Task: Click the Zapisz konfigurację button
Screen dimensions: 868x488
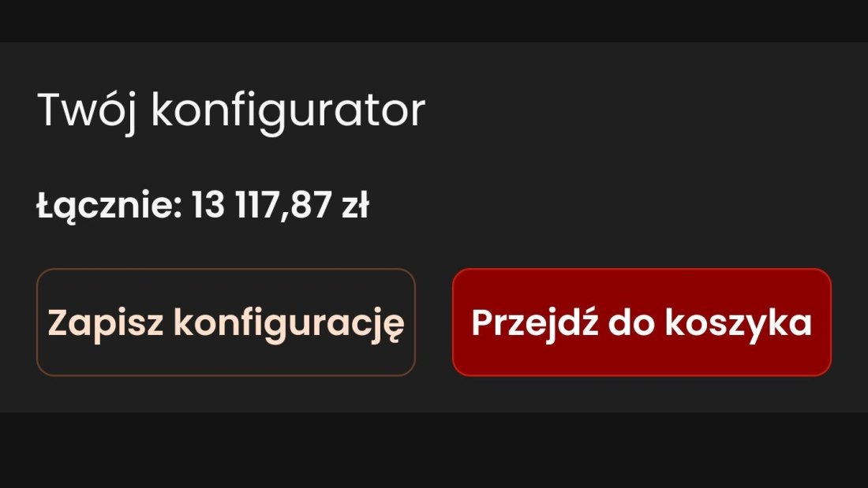Action: [226, 322]
